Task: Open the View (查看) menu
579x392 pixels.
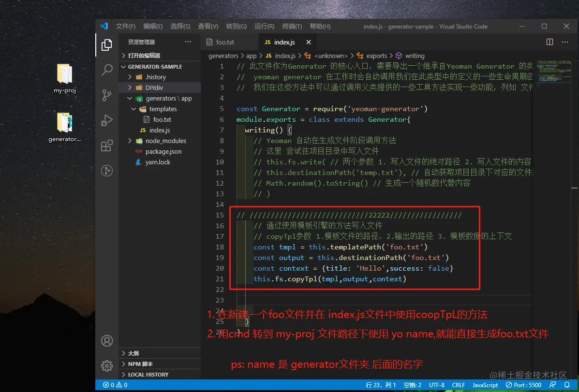Action: (x=208, y=26)
